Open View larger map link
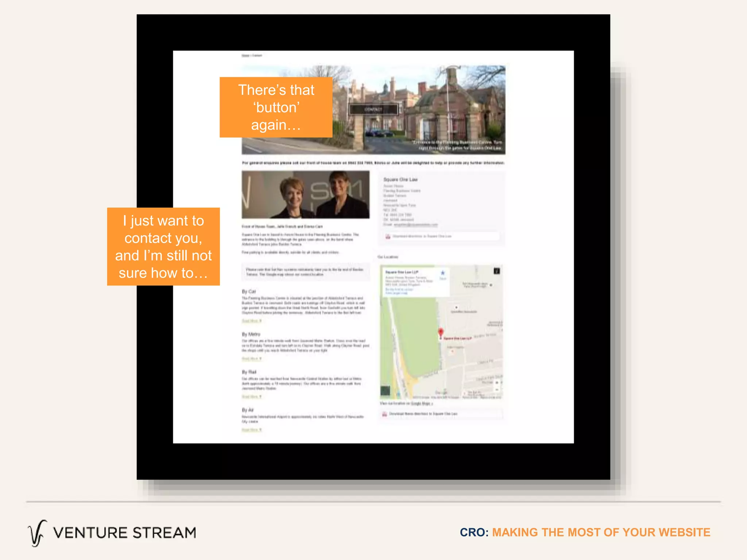Screen dimensions: 747x560 pos(396,293)
